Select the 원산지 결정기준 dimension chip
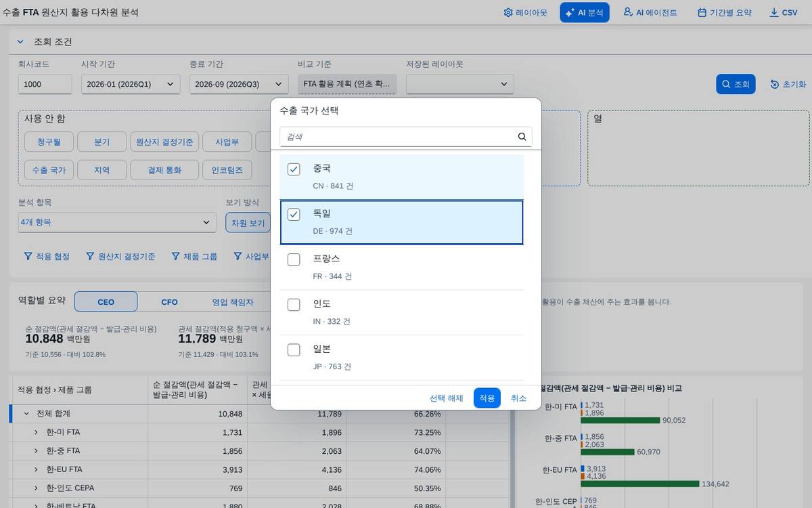 164,142
